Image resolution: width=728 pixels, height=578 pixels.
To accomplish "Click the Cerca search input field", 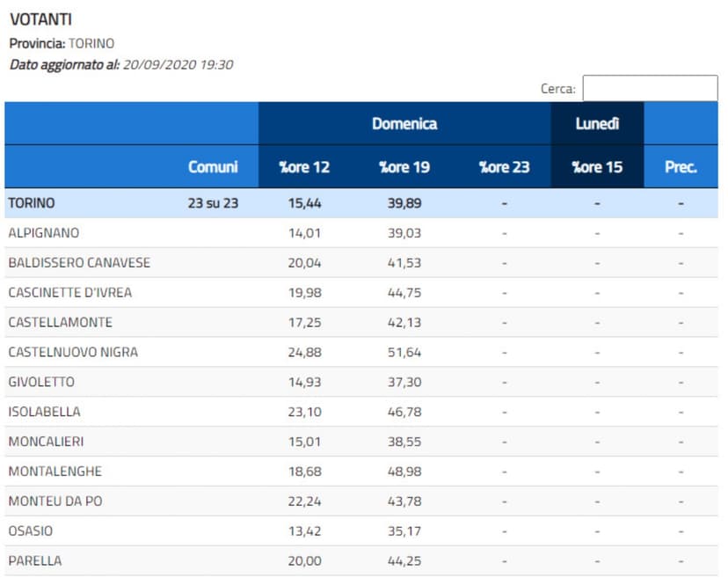I will [650, 88].
